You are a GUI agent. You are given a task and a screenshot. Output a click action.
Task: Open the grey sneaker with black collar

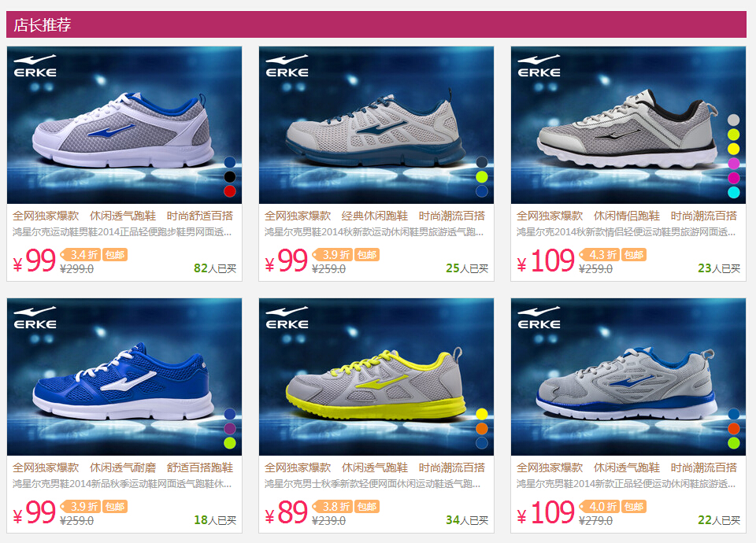tap(628, 125)
